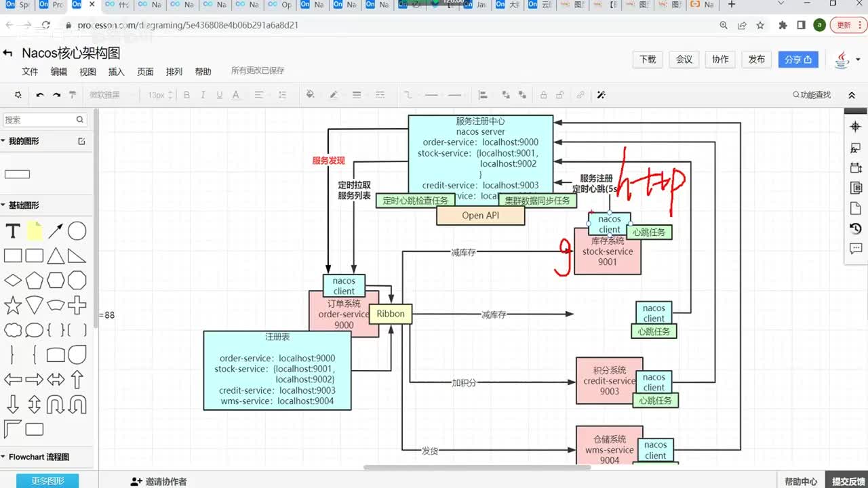The height and width of the screenshot is (488, 868).
Task: Click the redo arrow in toolbar
Action: (57, 95)
